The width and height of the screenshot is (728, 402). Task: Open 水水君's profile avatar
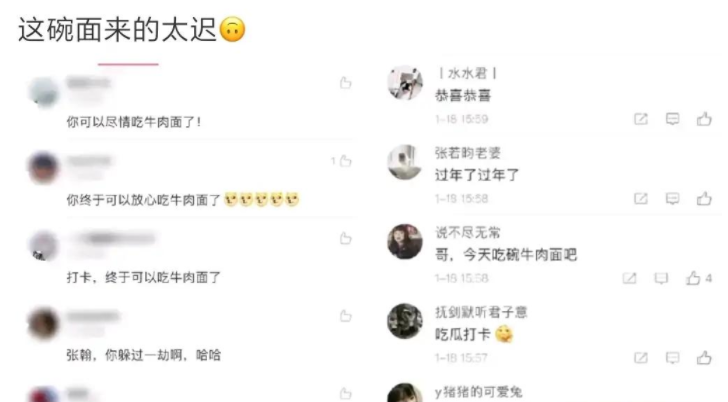pyautogui.click(x=405, y=83)
